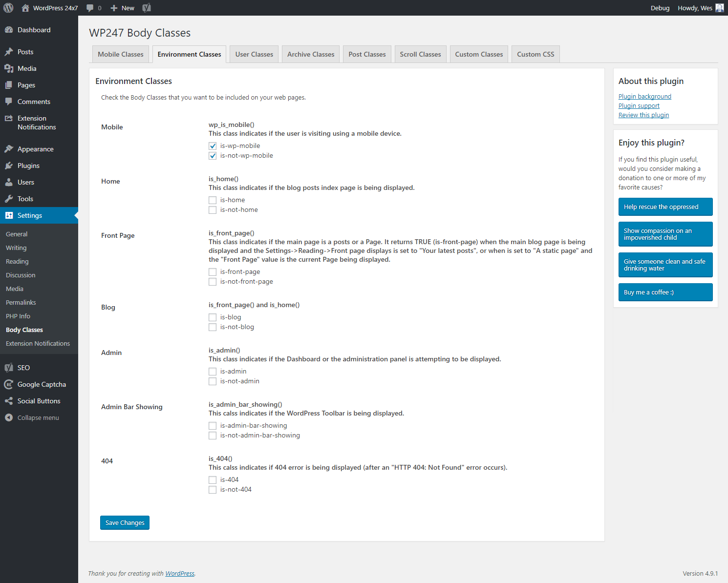The height and width of the screenshot is (583, 728).
Task: Follow the WordPress footer link
Action: (180, 573)
